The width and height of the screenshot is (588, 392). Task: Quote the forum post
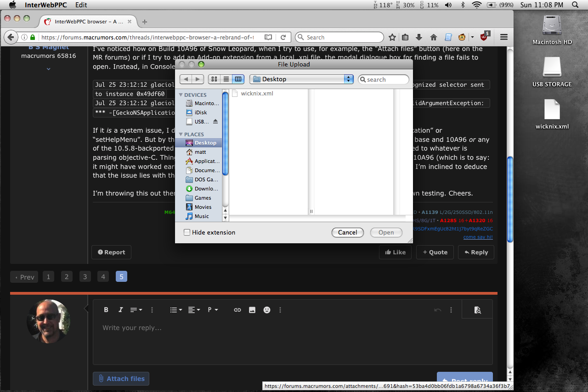coord(435,252)
